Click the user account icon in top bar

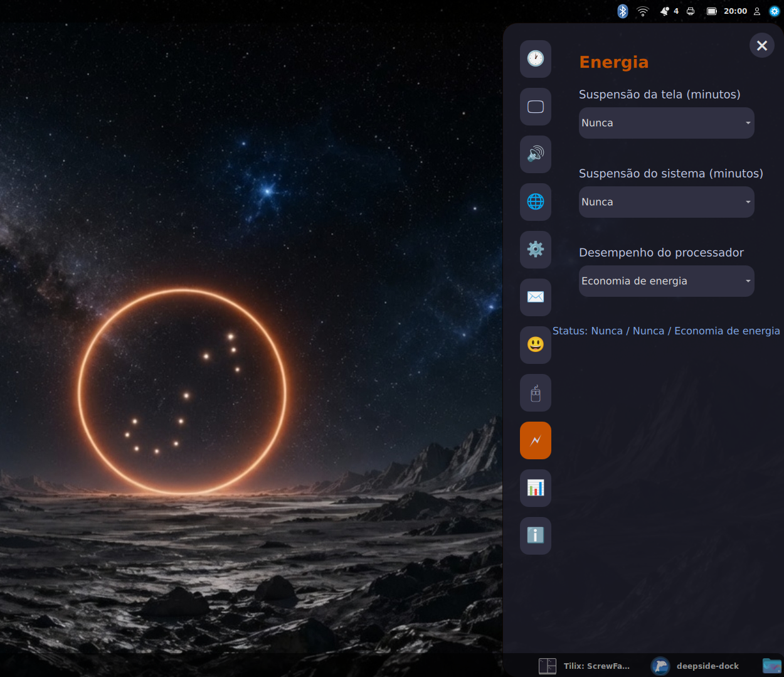pyautogui.click(x=757, y=11)
